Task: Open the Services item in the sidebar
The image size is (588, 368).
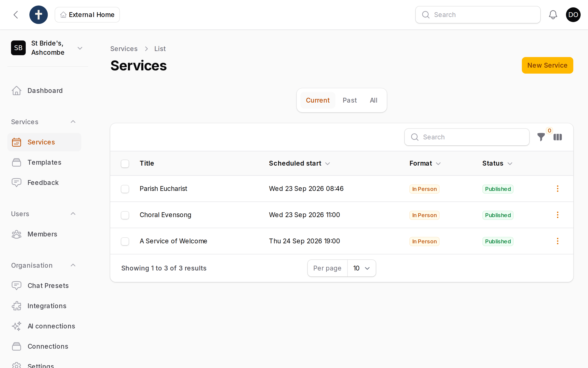Action: click(44, 142)
